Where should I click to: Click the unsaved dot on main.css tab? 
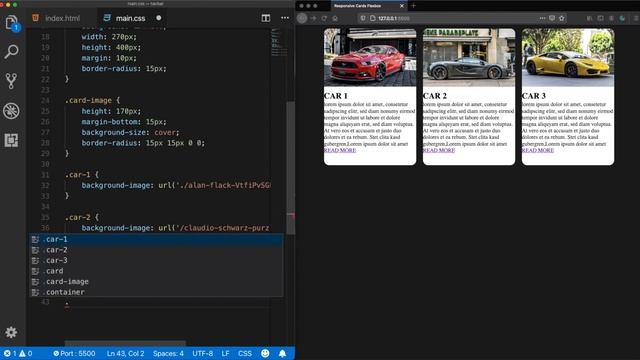[x=159, y=18]
